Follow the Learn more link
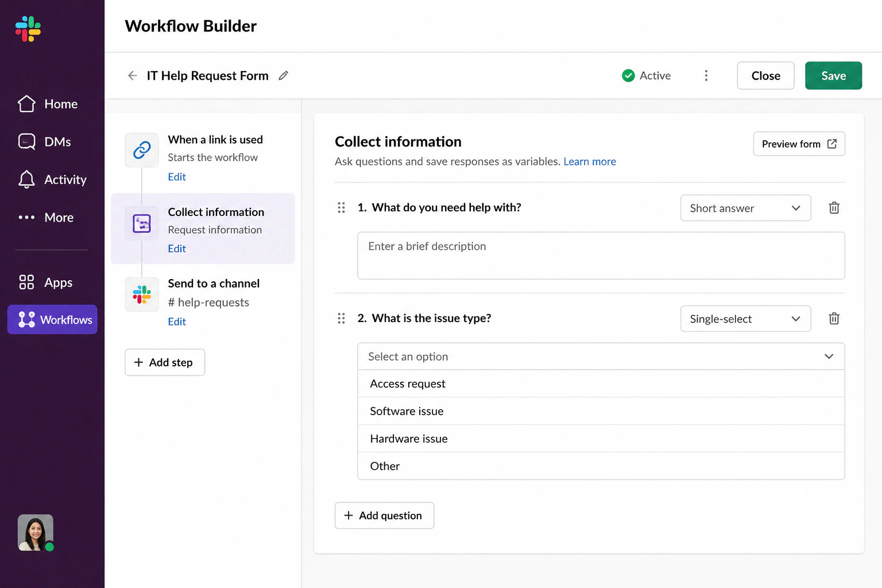The height and width of the screenshot is (588, 882). pos(590,161)
